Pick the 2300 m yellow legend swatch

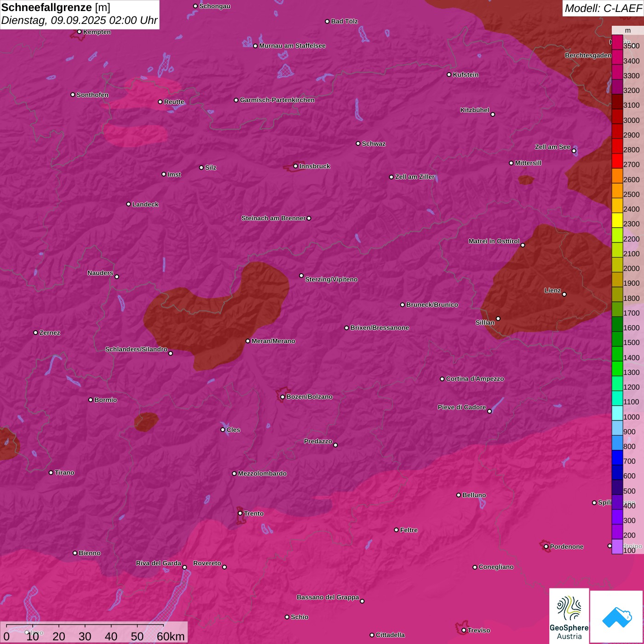(617, 220)
